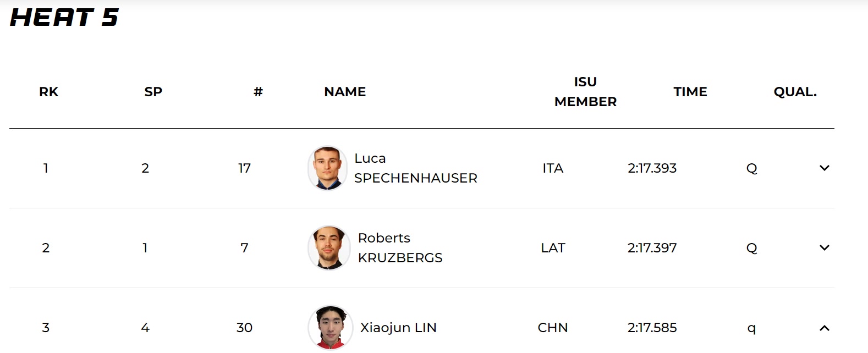Click the NAME column header
868x353 pixels.
[x=345, y=92]
